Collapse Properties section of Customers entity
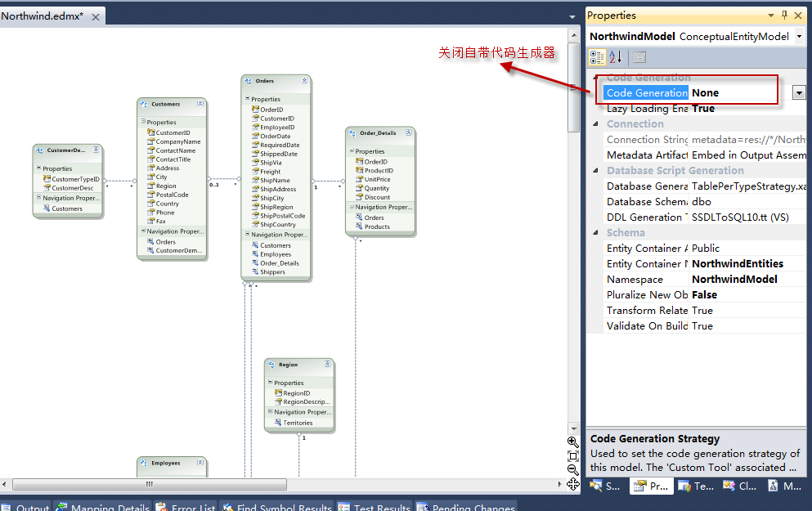Image resolution: width=812 pixels, height=511 pixels. pos(143,122)
